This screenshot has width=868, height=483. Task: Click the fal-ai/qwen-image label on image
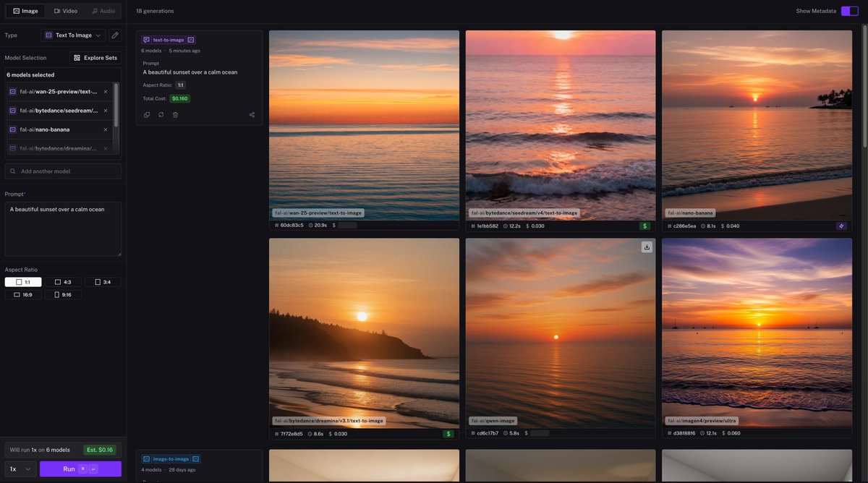pyautogui.click(x=493, y=421)
